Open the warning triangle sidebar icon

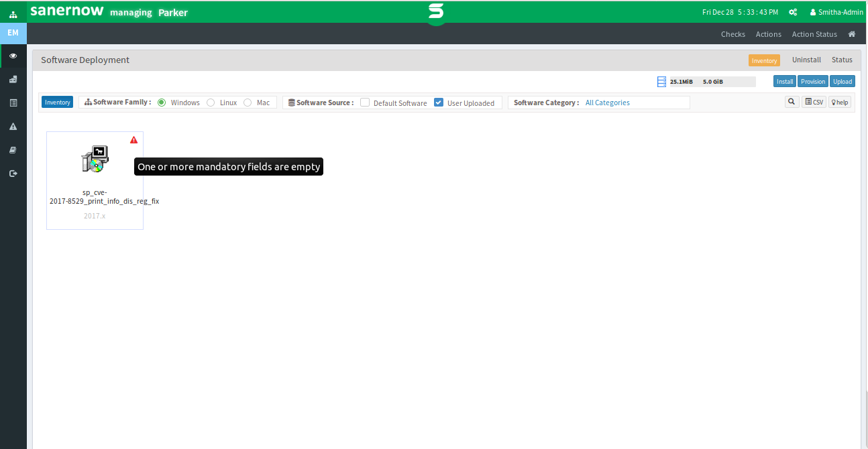(x=13, y=126)
